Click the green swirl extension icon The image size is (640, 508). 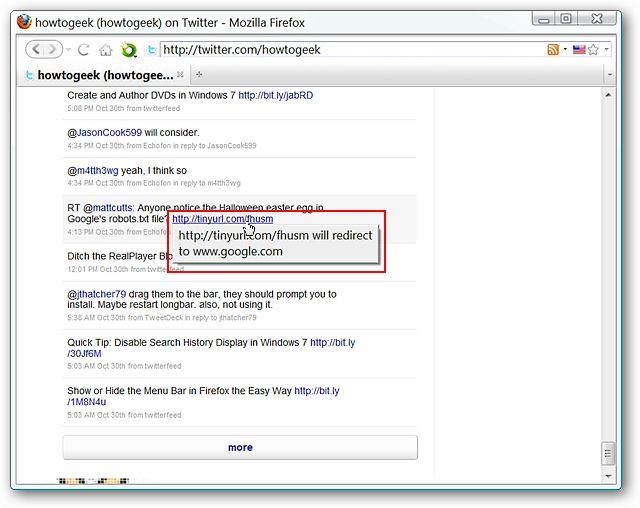[129, 50]
